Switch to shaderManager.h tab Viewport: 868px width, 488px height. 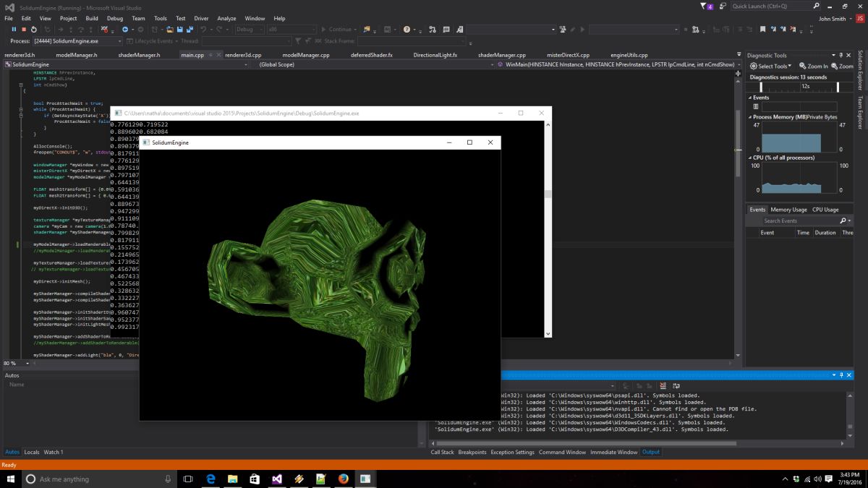tap(138, 55)
